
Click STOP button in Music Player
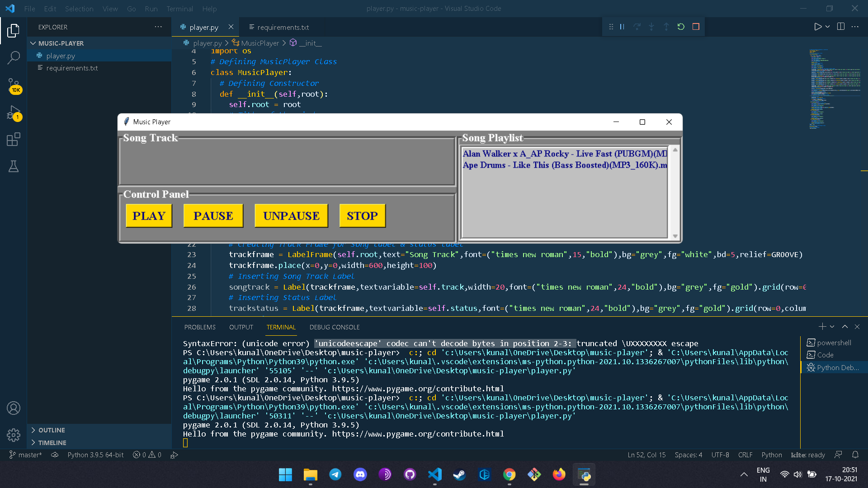[x=362, y=216]
